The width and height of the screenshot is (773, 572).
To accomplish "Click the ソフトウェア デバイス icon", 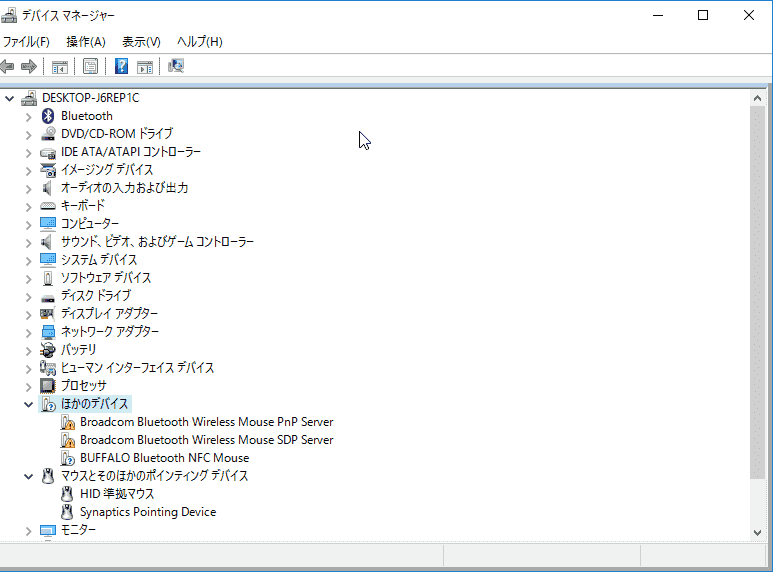I will (48, 278).
